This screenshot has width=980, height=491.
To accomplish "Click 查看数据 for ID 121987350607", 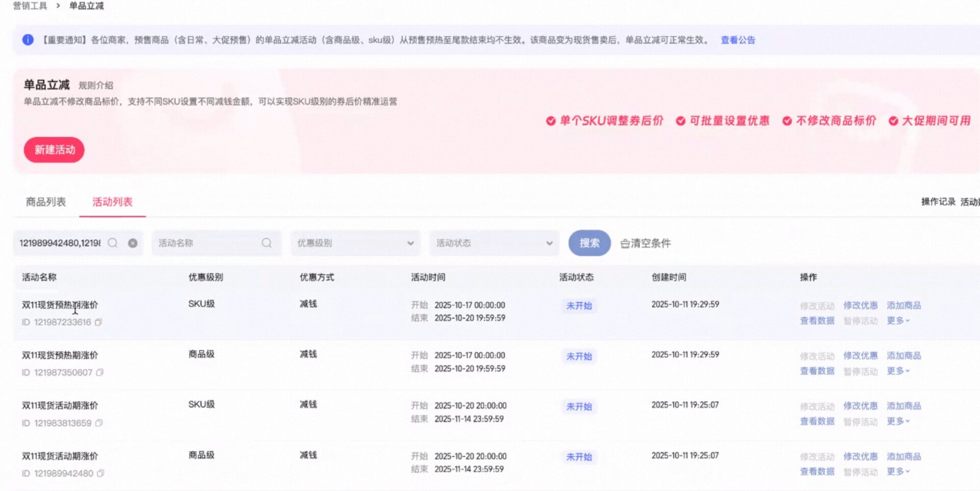I will tap(817, 371).
